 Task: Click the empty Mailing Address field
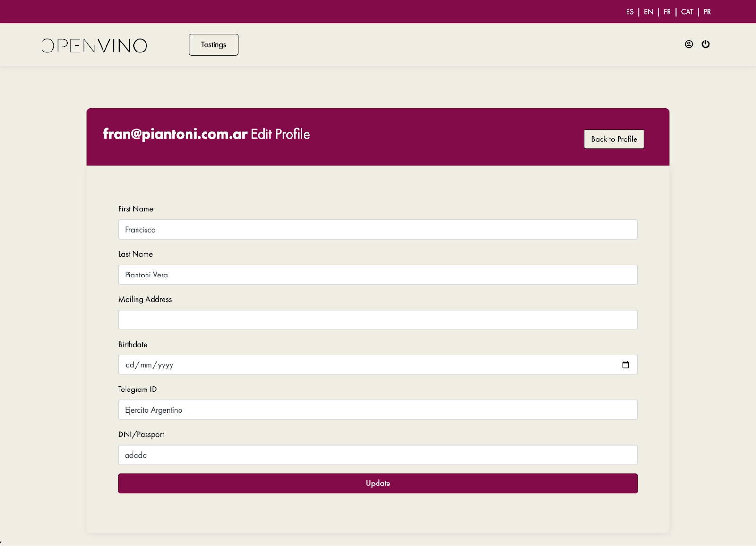tap(378, 320)
